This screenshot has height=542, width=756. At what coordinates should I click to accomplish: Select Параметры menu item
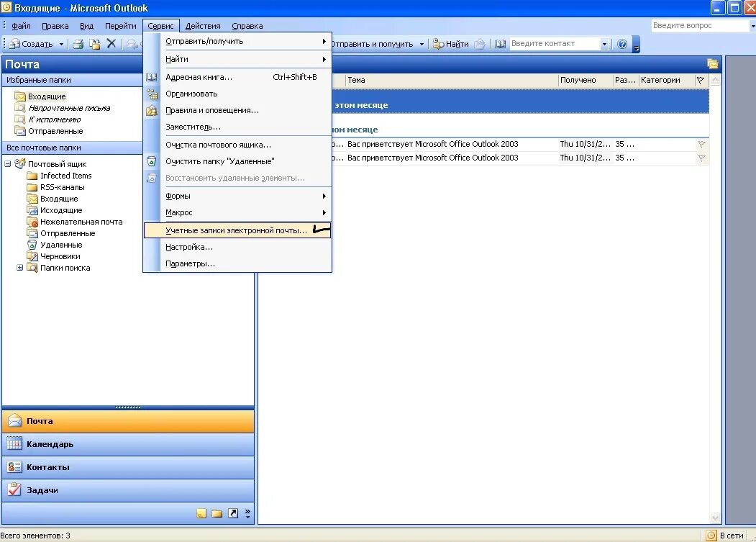[x=237, y=263]
